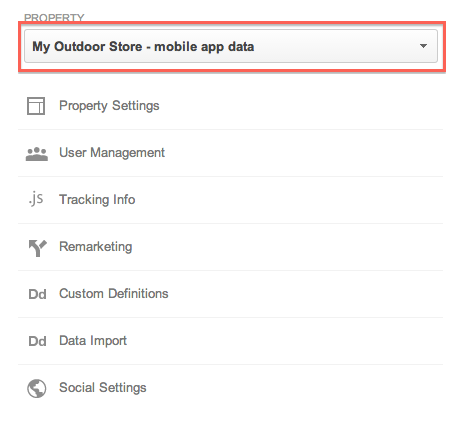Open the My Outdoor Store property dropdown
This screenshot has width=464, height=426.
tap(231, 46)
